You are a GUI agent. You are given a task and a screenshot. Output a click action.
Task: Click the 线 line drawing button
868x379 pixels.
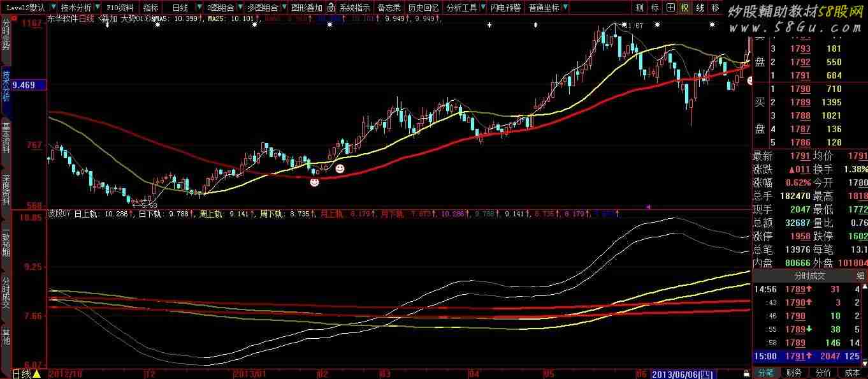700,8
